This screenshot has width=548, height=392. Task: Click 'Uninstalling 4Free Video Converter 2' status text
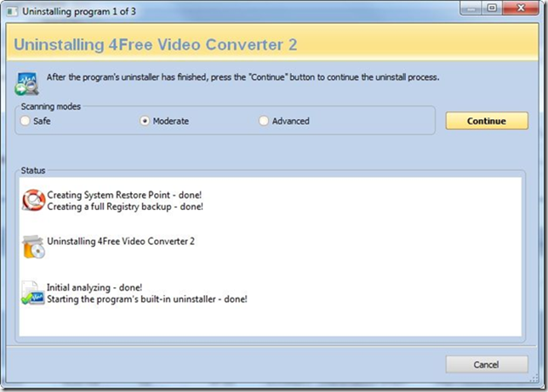point(121,241)
